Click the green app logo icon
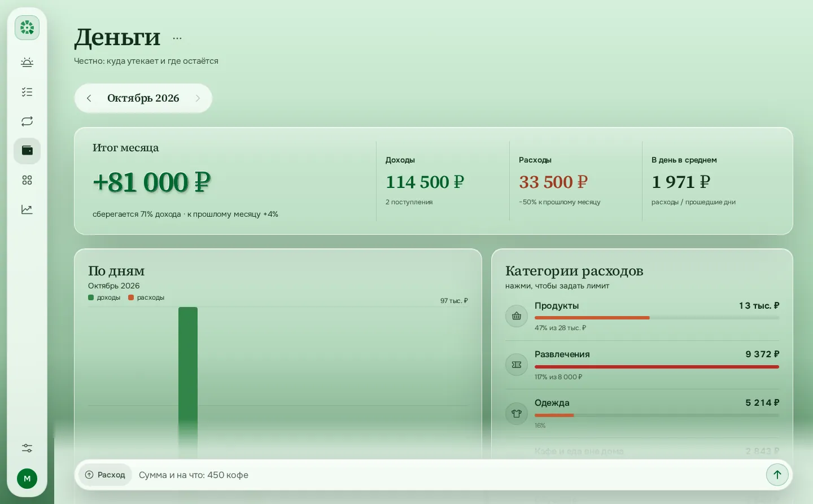Screen dimensions: 813x504 27,28
